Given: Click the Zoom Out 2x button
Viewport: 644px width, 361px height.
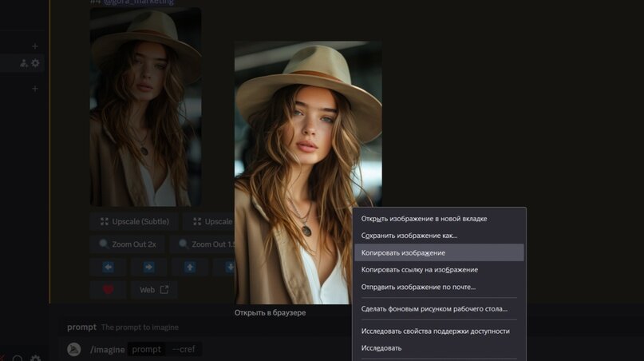Looking at the screenshot, I should [x=128, y=244].
